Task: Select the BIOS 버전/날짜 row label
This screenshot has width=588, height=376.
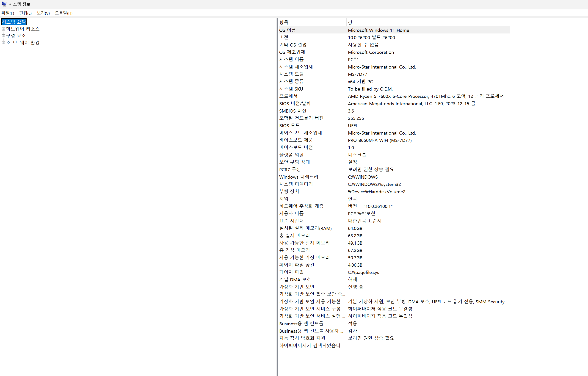Action: (x=295, y=103)
